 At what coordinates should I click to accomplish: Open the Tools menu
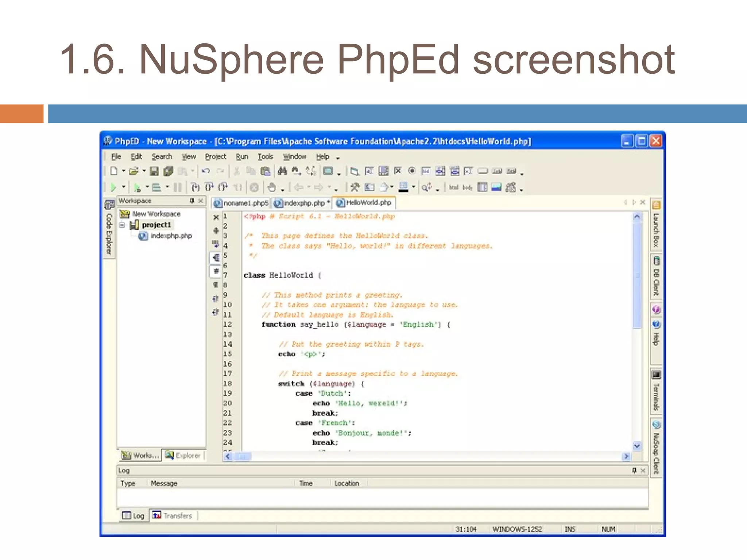pyautogui.click(x=266, y=157)
